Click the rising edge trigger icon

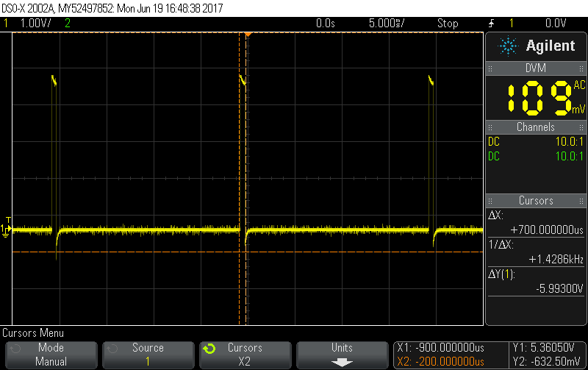491,24
